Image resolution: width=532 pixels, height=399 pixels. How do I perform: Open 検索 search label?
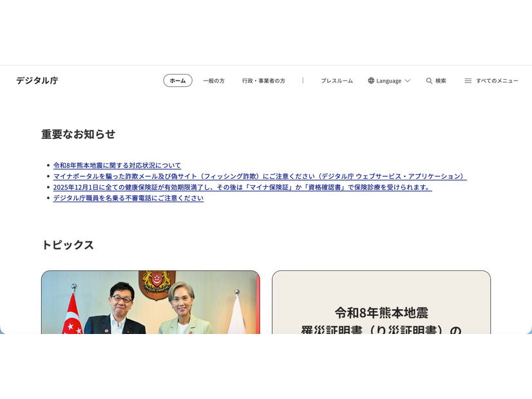click(441, 80)
